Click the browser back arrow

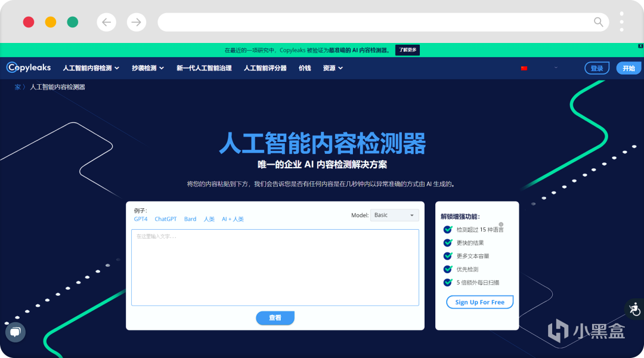click(x=106, y=22)
